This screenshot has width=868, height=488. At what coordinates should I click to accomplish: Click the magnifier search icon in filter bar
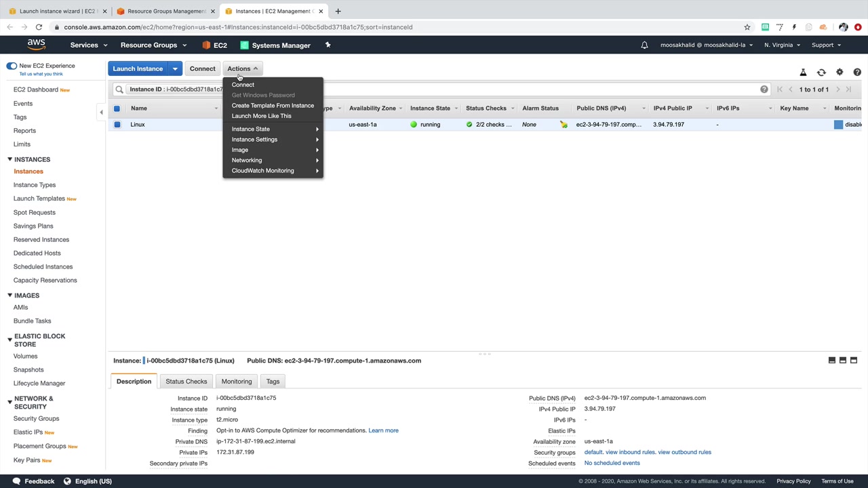pyautogui.click(x=119, y=89)
